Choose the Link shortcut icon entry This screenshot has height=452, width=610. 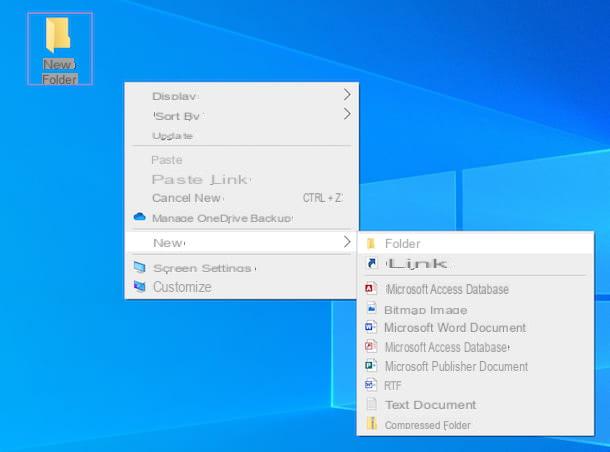pos(371,264)
